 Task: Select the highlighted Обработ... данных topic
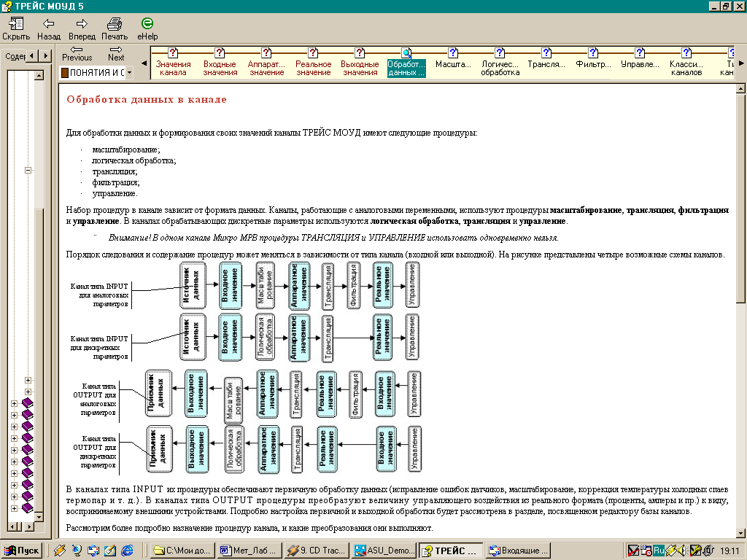[x=406, y=63]
